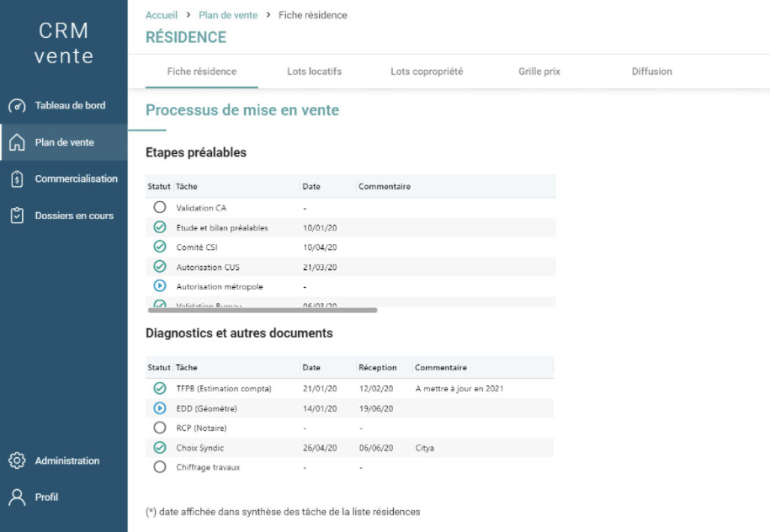Click the Plan de vente house icon
The width and height of the screenshot is (770, 532).
click(17, 142)
